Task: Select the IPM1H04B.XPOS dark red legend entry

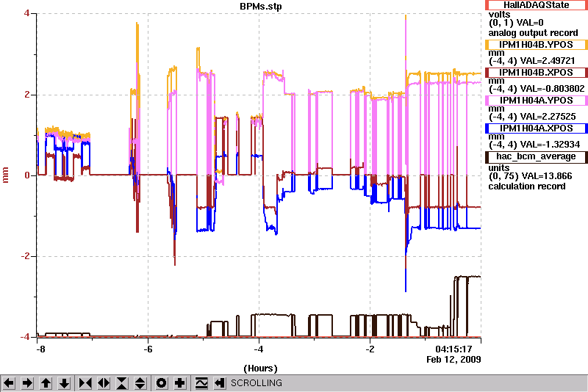Action: tap(537, 72)
